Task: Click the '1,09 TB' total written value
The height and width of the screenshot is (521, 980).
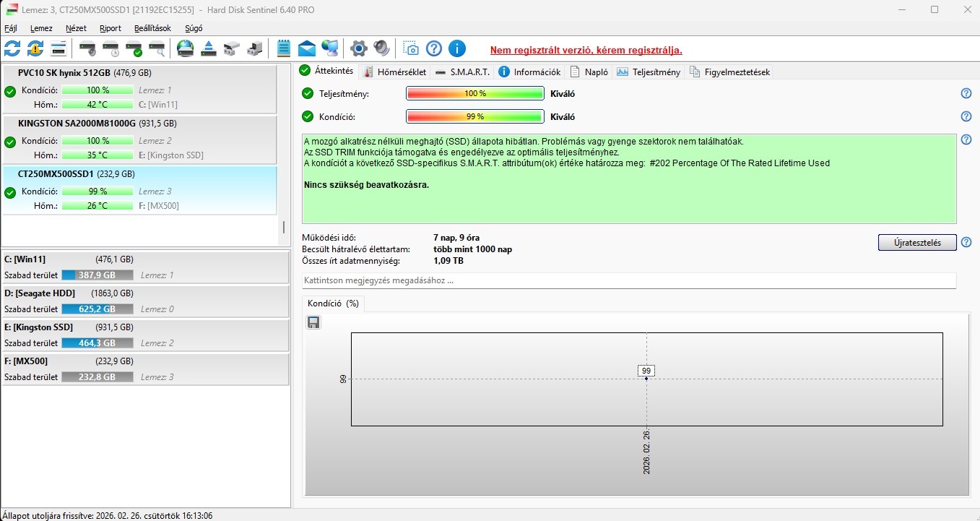Action: pos(448,261)
